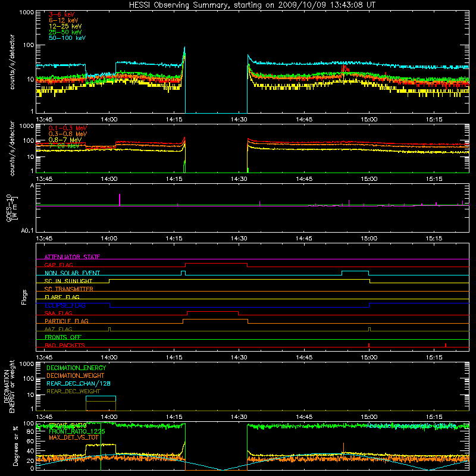Click the counts/s/detector axis label beside MeV panel
Image resolution: width=476 pixels, height=476 pixels.
[x=12, y=149]
